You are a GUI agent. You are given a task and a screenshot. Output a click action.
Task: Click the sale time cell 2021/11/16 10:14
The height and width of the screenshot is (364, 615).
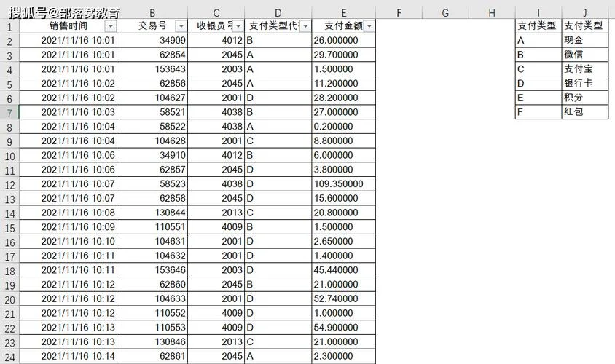tap(68, 356)
